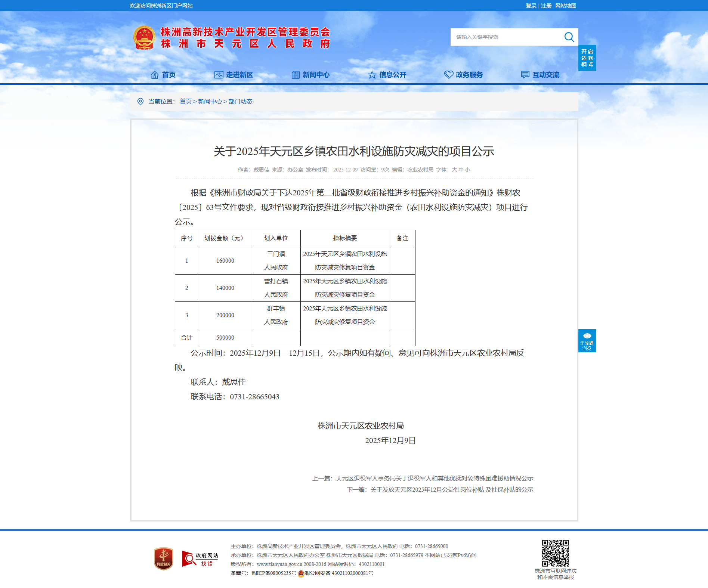708x588 pixels.
Task: Click the national emblem logo
Action: (x=144, y=38)
